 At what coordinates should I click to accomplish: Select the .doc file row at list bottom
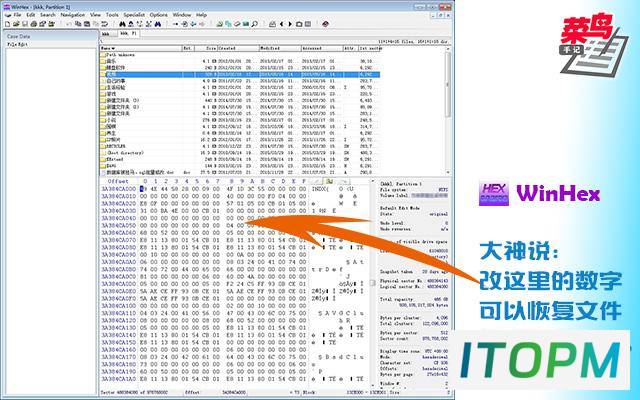tap(240, 172)
